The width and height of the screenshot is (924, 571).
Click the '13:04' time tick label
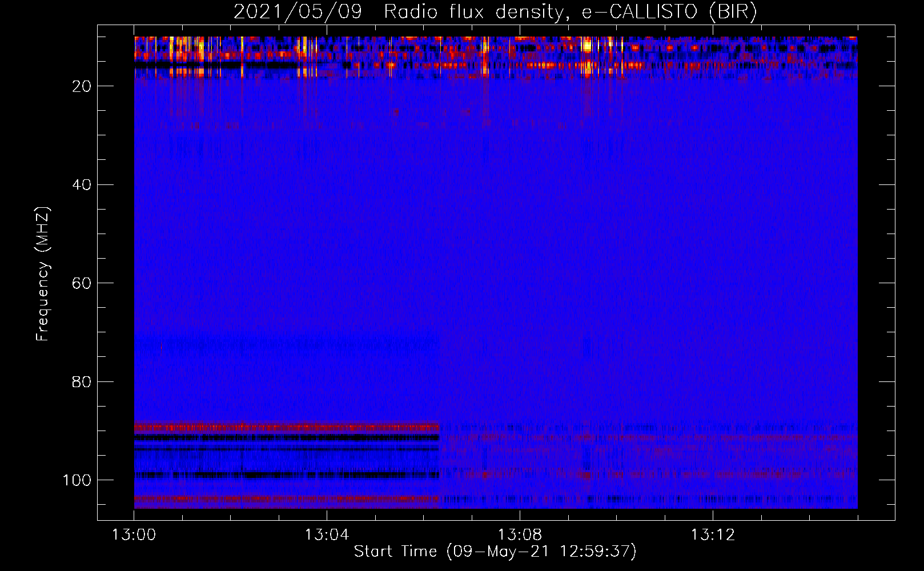click(327, 535)
